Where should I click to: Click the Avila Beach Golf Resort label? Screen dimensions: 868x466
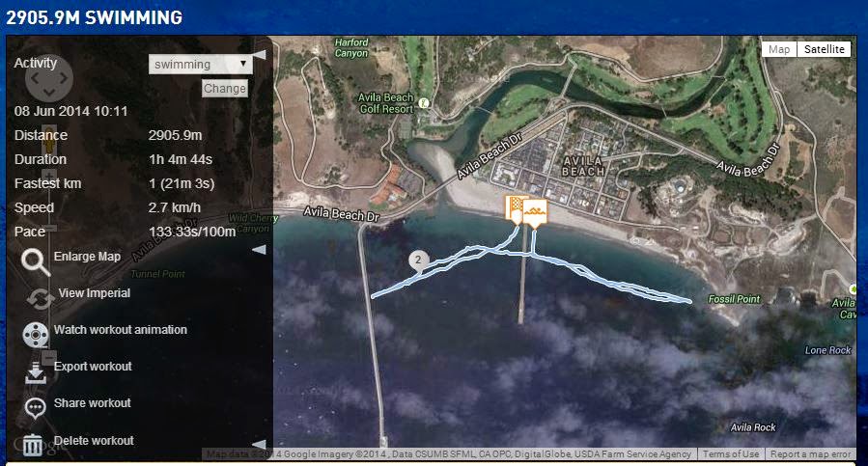tap(386, 103)
